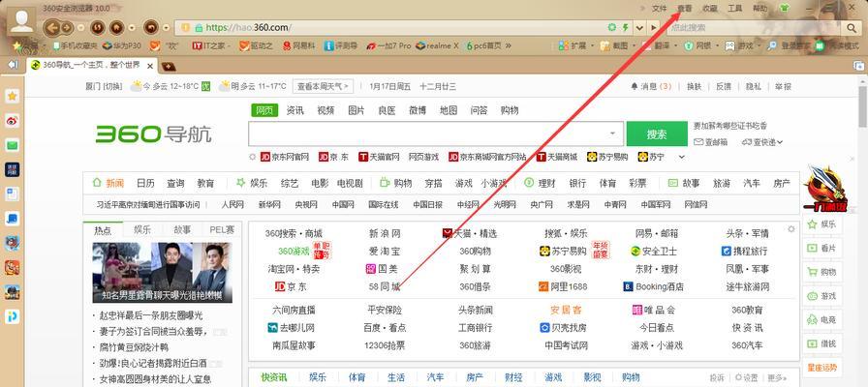
Task: Open the 帮助 menu
Action: coord(760,9)
